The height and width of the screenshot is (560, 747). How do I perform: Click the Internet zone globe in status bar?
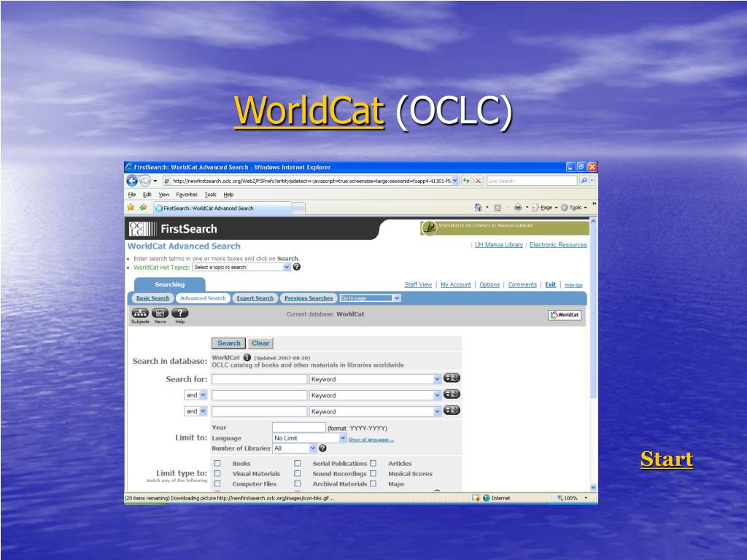coord(486,498)
